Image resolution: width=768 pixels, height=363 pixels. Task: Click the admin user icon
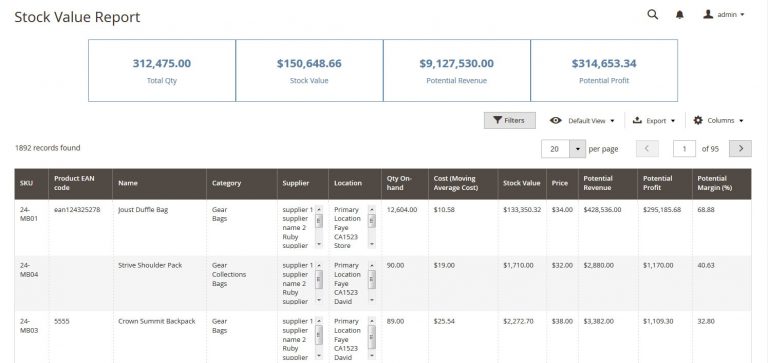click(708, 14)
